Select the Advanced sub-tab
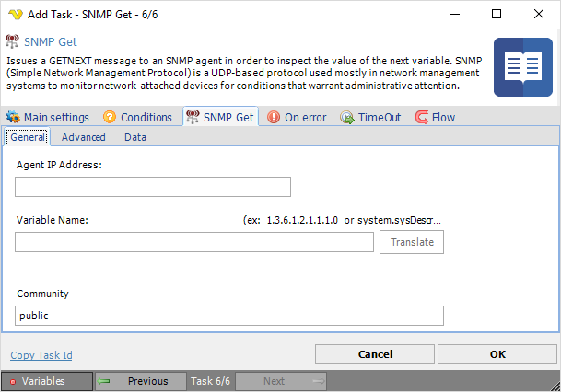 [84, 137]
